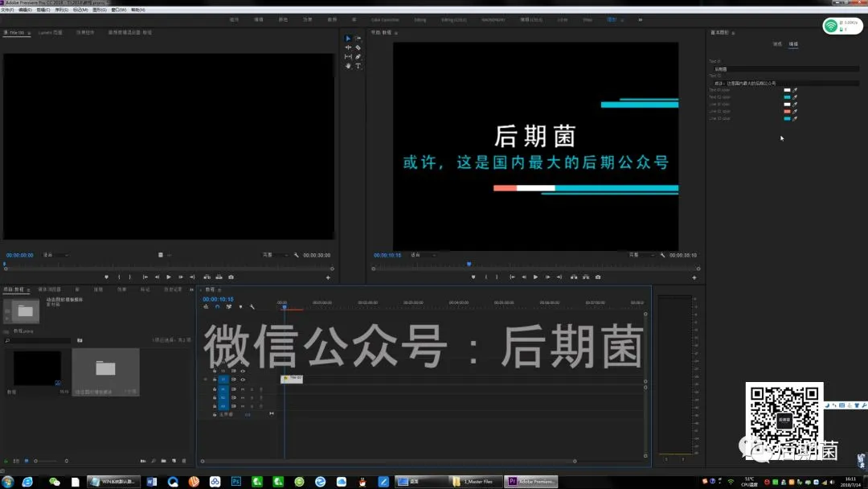This screenshot has height=489, width=868.
Task: Select the Razor tool
Action: (x=358, y=47)
